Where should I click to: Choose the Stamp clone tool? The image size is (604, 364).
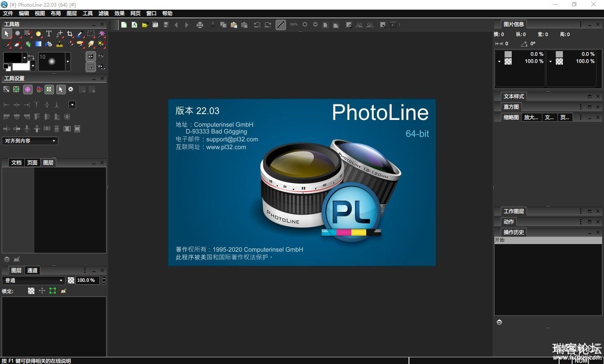60,44
